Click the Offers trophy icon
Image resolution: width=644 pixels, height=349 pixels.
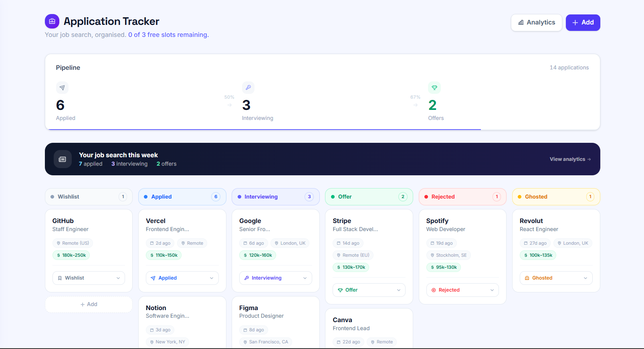pyautogui.click(x=434, y=87)
